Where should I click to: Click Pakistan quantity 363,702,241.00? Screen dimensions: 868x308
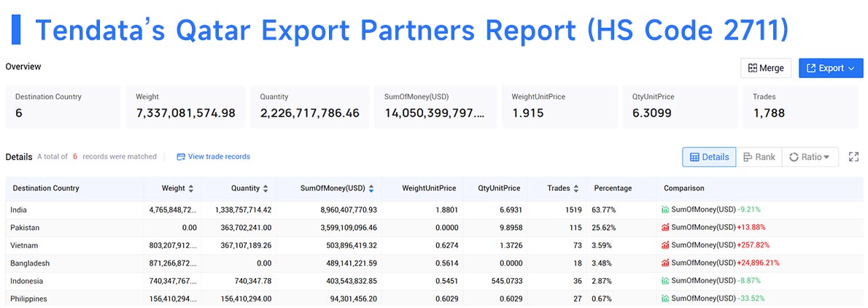coord(242,228)
